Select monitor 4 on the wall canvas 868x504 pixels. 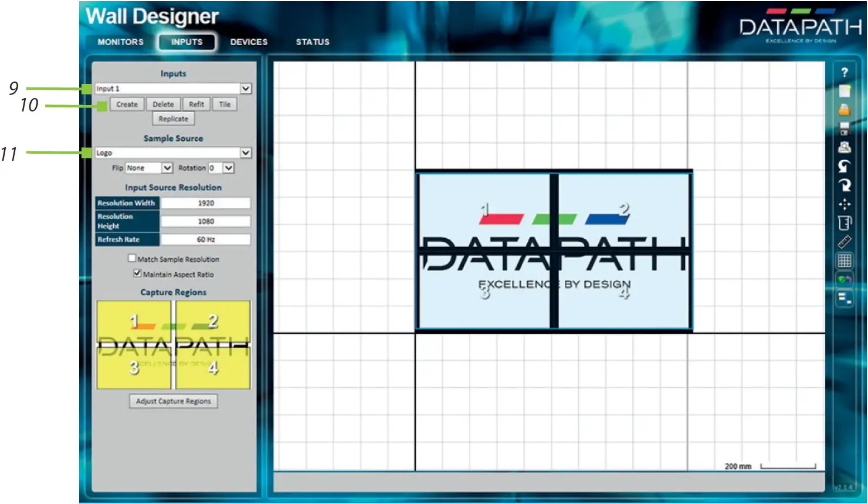point(623,292)
